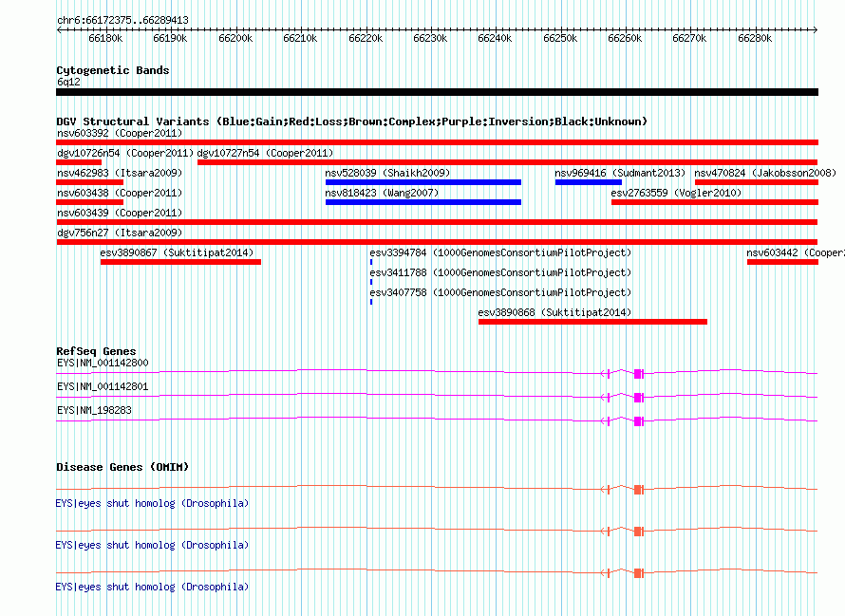The width and height of the screenshot is (845, 616).
Task: Click the 66280k ruler tick label
Action: (x=755, y=38)
